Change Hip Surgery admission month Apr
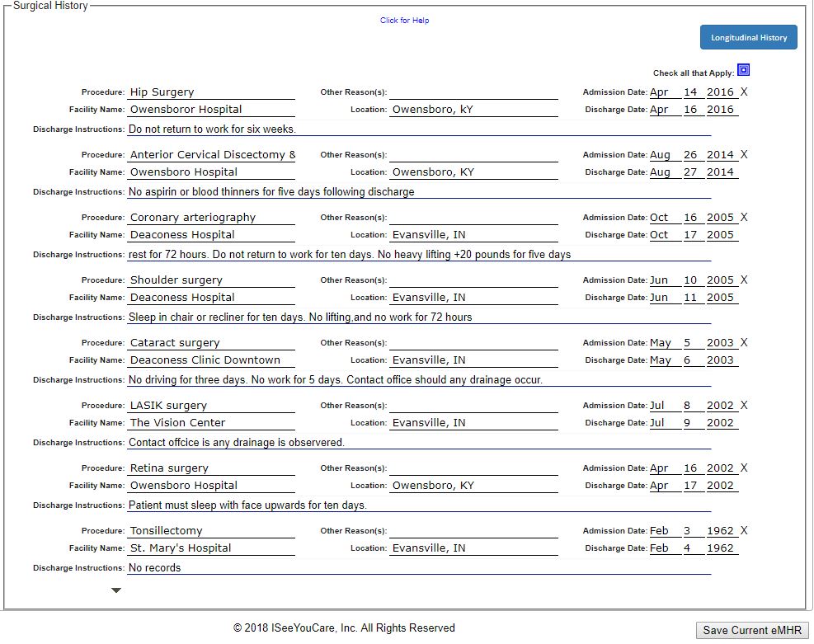This screenshot has height=644, width=814. pos(665,92)
